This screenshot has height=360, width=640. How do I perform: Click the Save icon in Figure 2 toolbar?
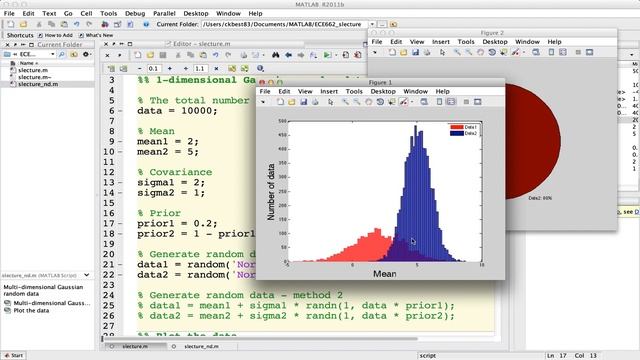(415, 52)
